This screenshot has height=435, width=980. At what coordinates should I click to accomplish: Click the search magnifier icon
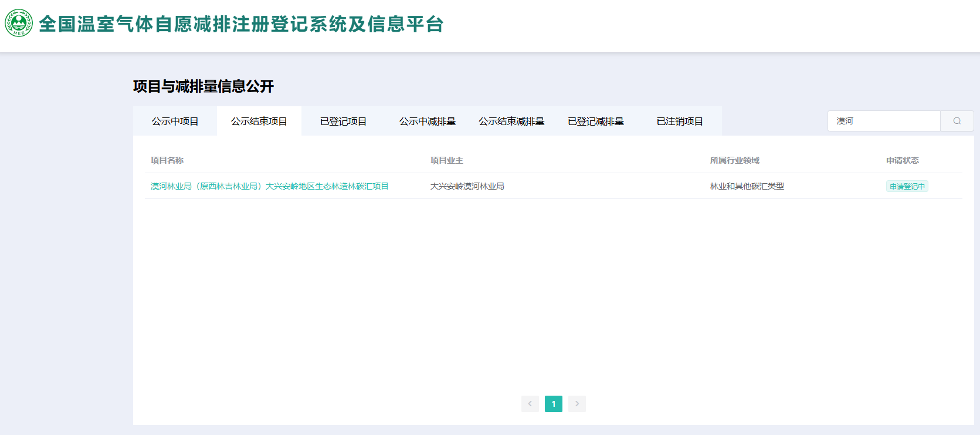click(957, 121)
